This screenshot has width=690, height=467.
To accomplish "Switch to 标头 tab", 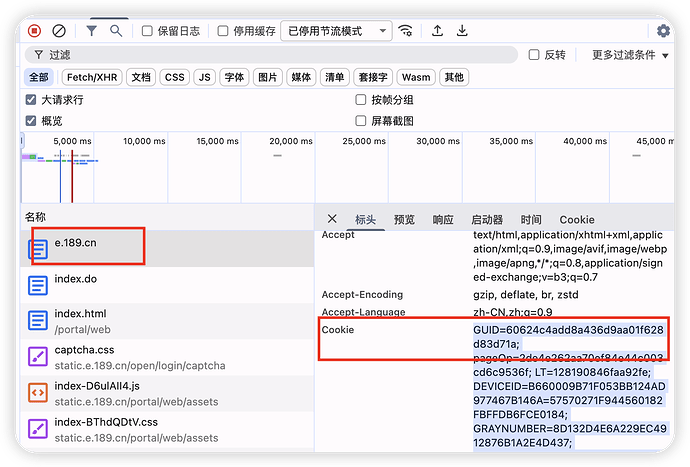I will click(365, 220).
